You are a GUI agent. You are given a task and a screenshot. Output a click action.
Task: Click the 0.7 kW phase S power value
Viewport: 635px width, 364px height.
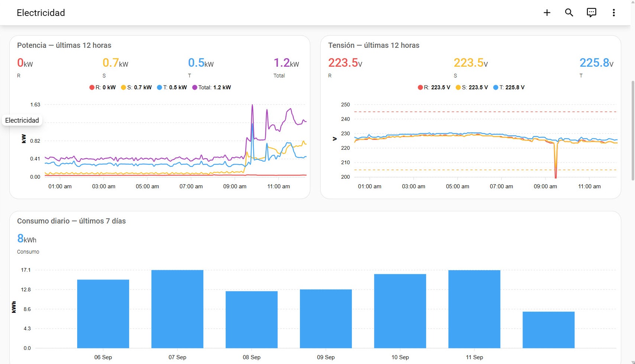(115, 63)
